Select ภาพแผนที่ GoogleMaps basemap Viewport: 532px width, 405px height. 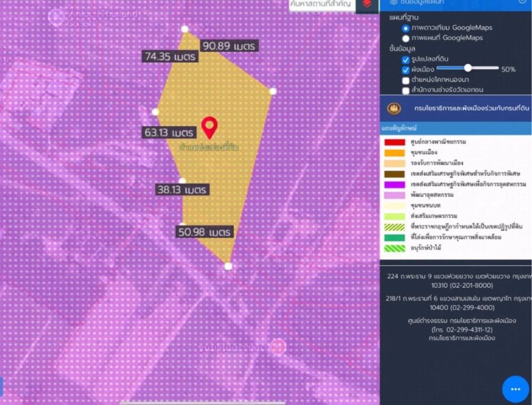click(406, 38)
